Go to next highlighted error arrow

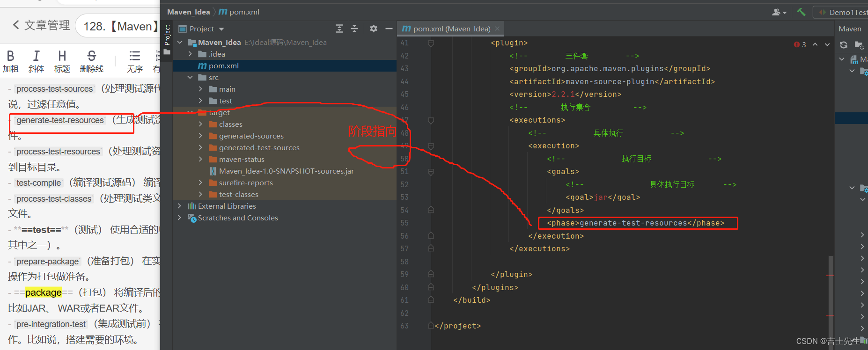tap(827, 45)
